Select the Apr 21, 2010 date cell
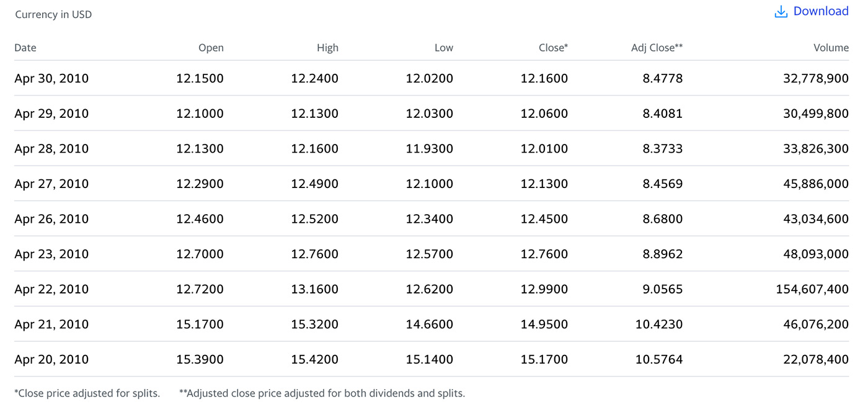Image resolution: width=868 pixels, height=412 pixels. tap(51, 324)
